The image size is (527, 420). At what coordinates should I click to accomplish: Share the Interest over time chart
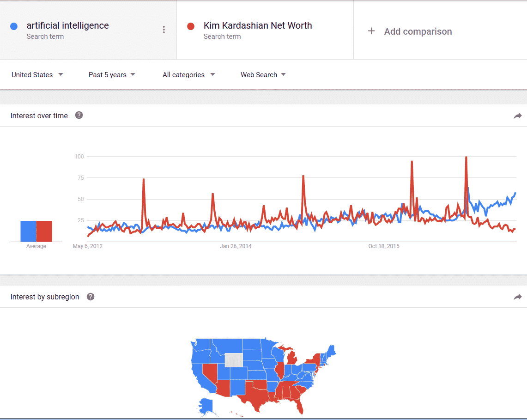point(517,116)
